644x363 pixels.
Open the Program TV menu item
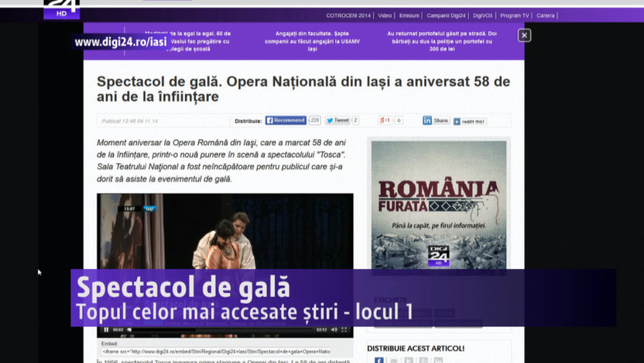(x=514, y=16)
